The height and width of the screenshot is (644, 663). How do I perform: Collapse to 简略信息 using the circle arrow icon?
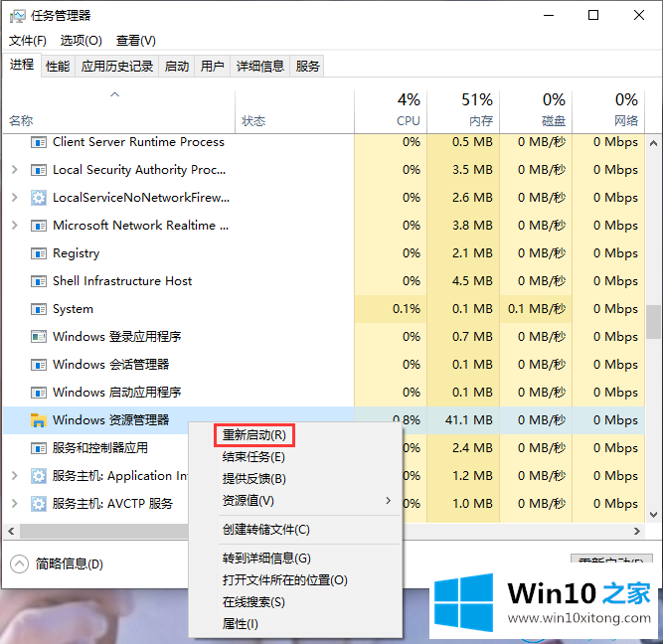20,564
